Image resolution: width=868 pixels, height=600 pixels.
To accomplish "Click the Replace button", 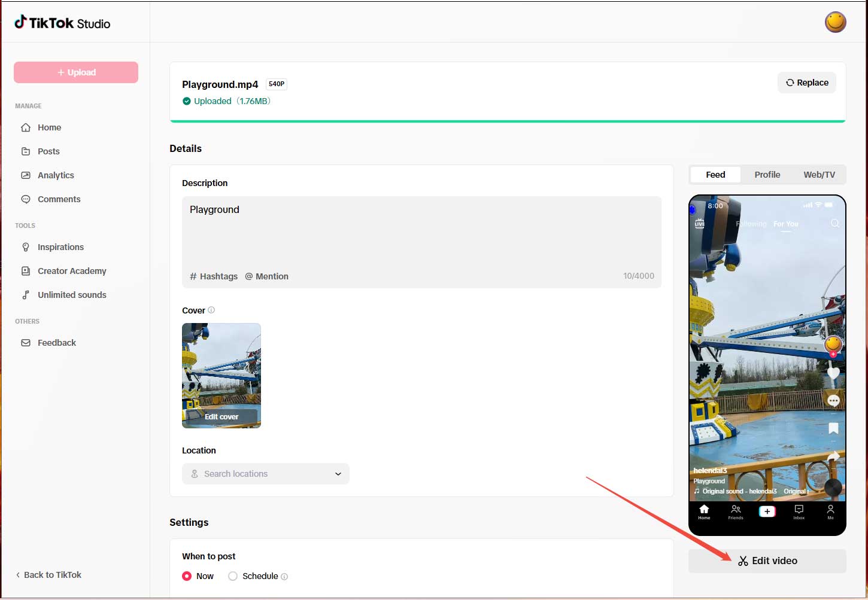I will point(806,83).
